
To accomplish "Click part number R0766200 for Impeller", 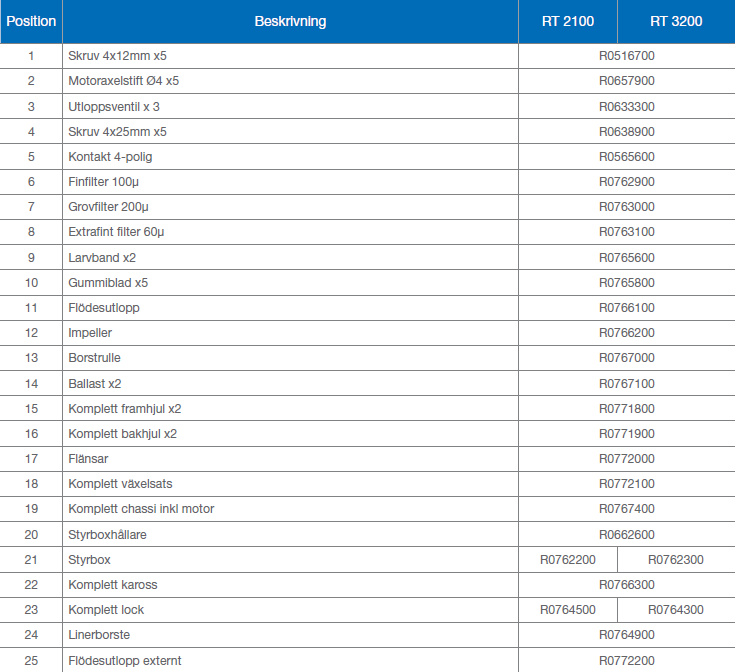I will click(x=626, y=333).
